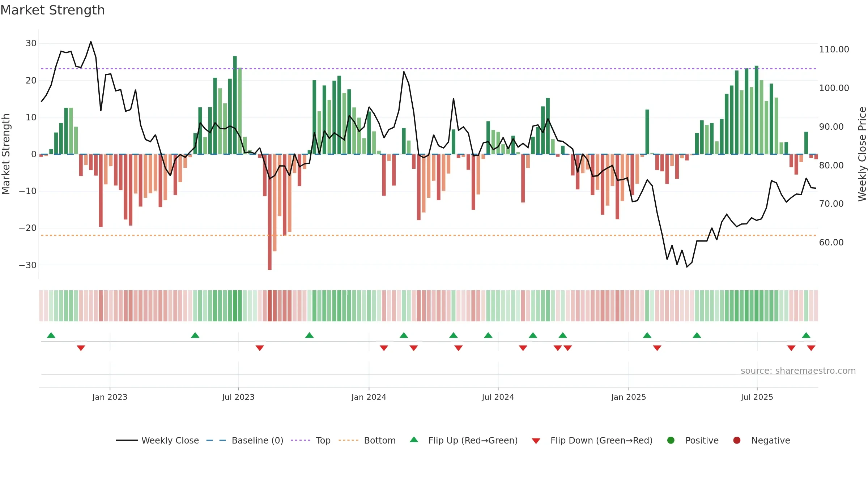Click the first green flip-up marker before Jan 2023
868x488 pixels.
point(51,335)
